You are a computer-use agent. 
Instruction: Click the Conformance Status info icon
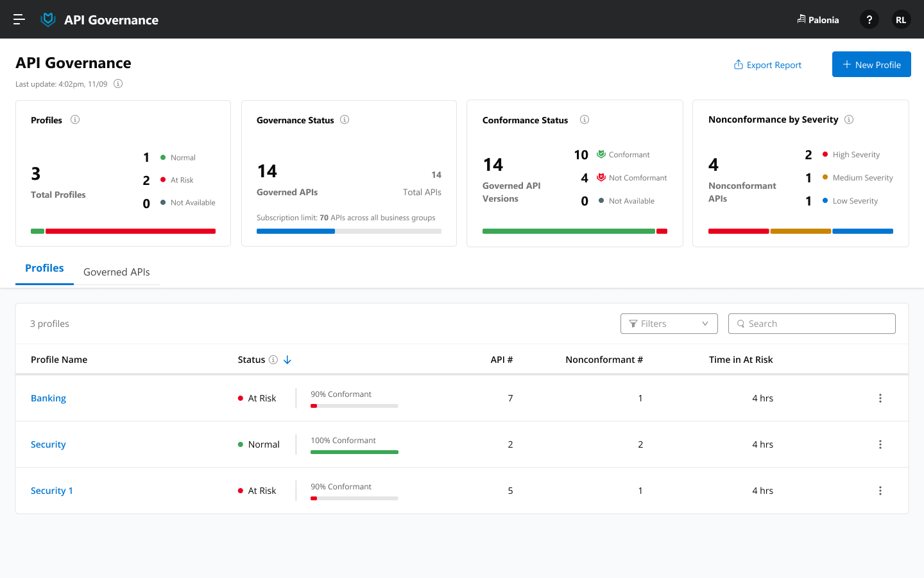(585, 119)
